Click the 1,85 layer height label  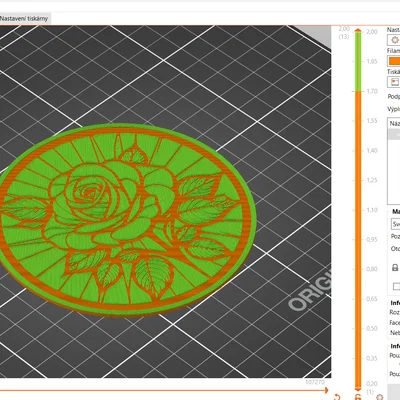pos(372,61)
